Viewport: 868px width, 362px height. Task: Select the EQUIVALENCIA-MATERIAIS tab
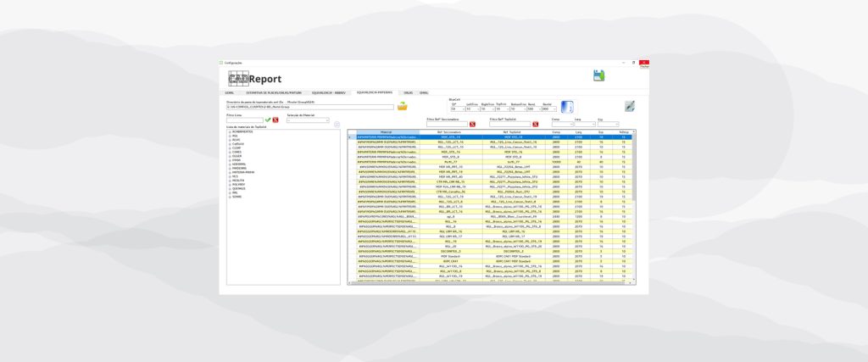point(375,92)
